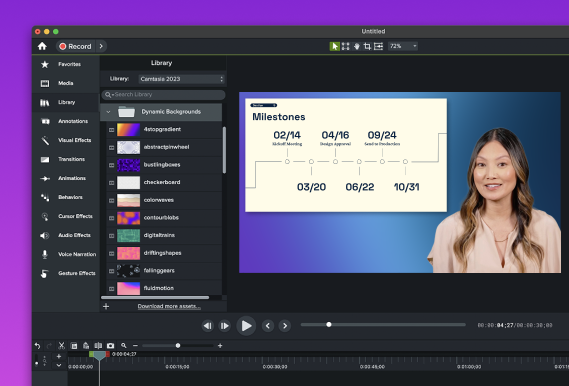Open search options arrow beside magnifier

tap(113, 95)
